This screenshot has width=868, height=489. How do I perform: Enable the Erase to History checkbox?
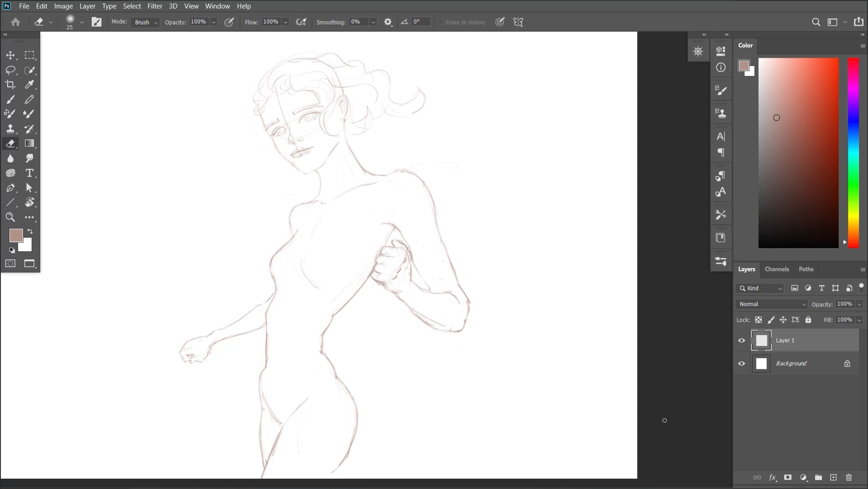440,22
